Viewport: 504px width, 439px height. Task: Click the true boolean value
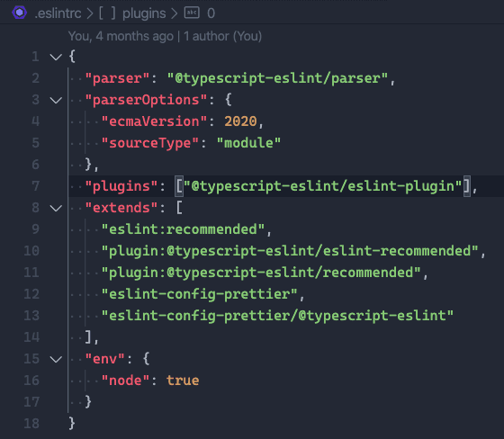183,381
